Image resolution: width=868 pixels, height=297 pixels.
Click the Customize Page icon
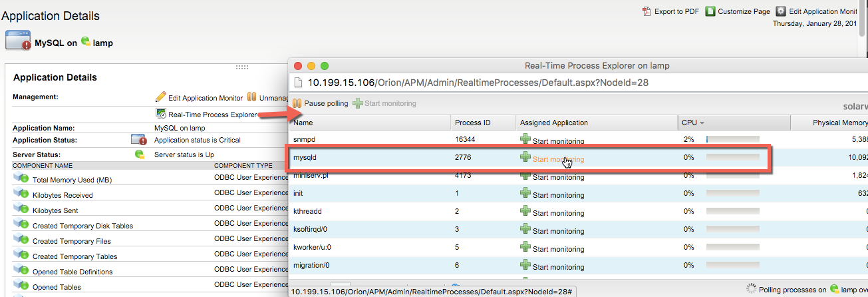(x=710, y=11)
